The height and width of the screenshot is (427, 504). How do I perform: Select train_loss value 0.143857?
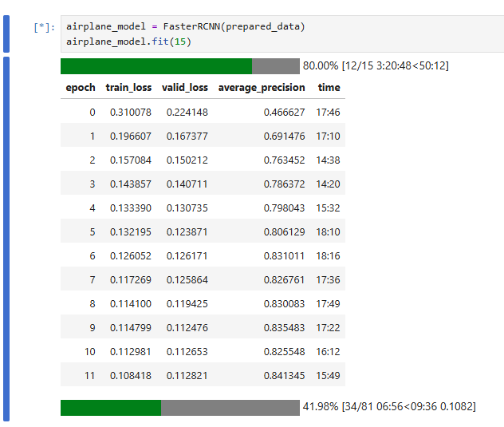coord(131,184)
